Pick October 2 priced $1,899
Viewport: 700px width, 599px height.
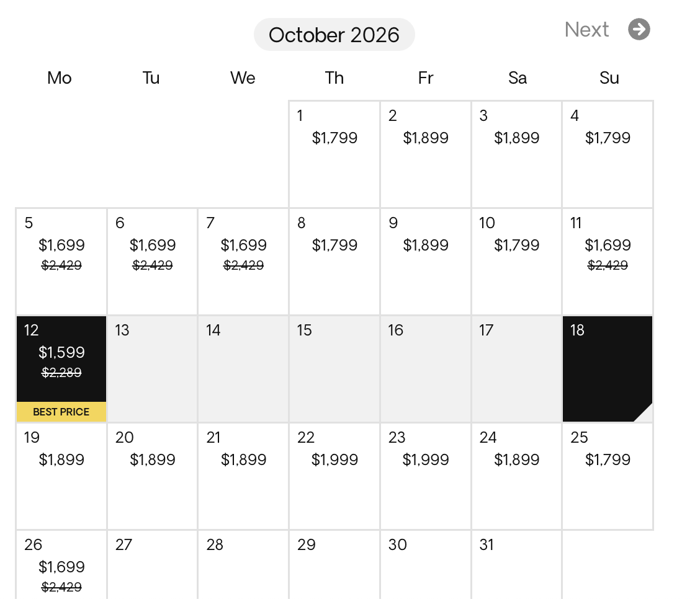click(426, 154)
